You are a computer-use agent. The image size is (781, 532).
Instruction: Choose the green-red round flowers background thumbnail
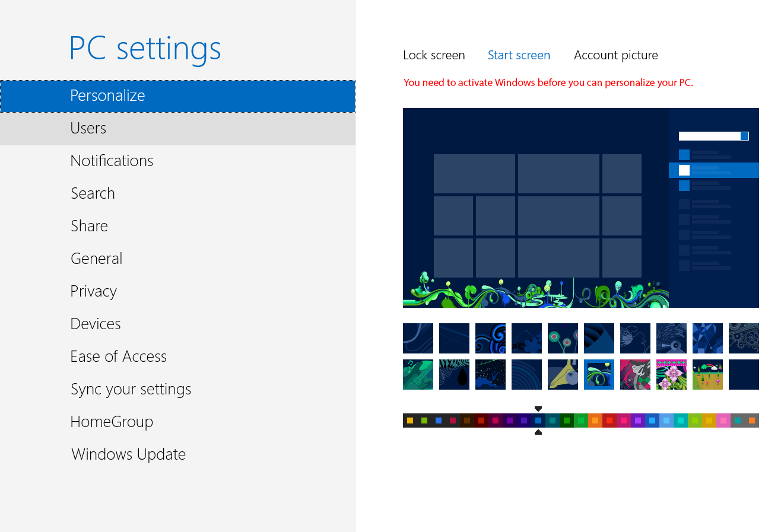pos(563,338)
